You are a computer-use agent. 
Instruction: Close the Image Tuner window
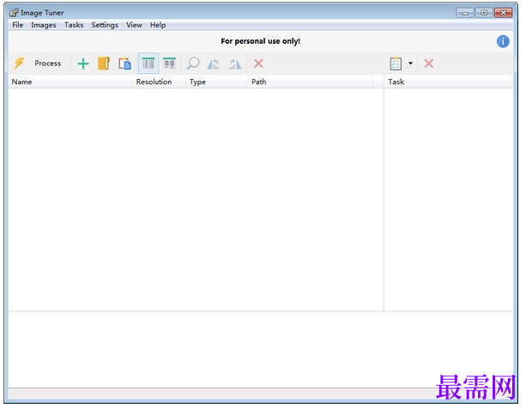pyautogui.click(x=504, y=13)
